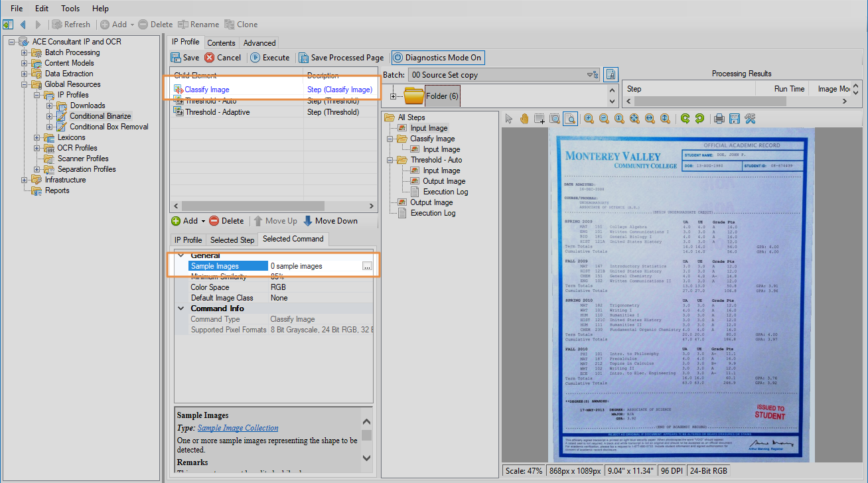Expand the OCR Profiles node
Viewport: 868px width, 483px height.
point(37,148)
